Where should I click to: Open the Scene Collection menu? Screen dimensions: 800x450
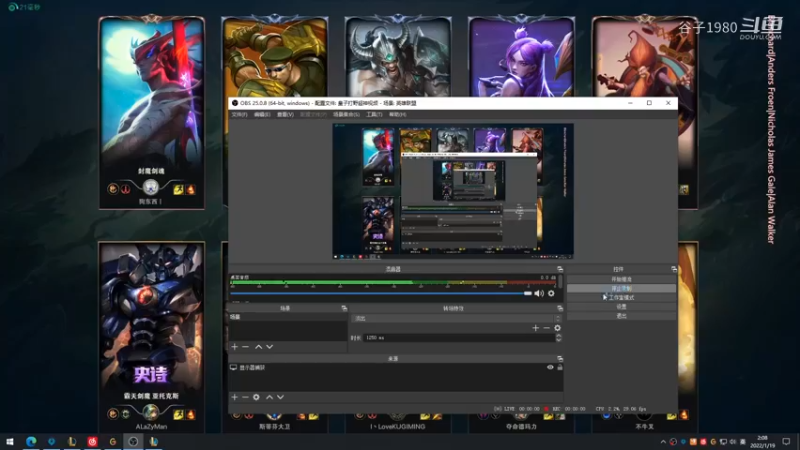click(346, 114)
